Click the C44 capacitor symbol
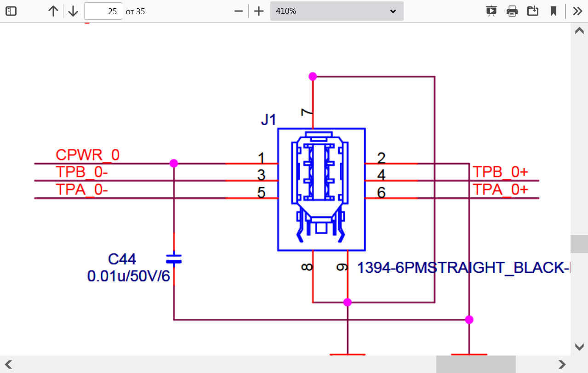588x373 pixels. coord(174,259)
